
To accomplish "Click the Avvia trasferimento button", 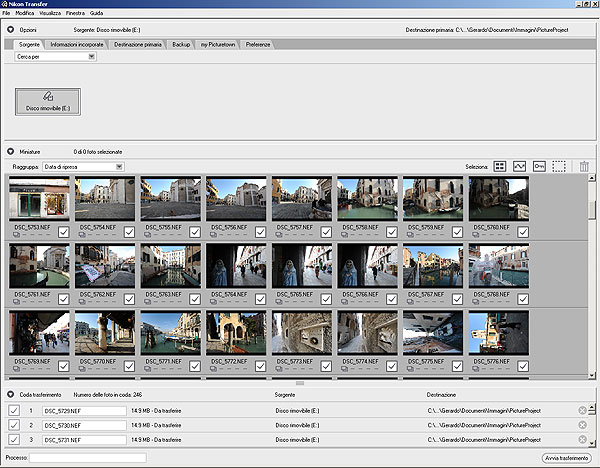I will click(567, 458).
